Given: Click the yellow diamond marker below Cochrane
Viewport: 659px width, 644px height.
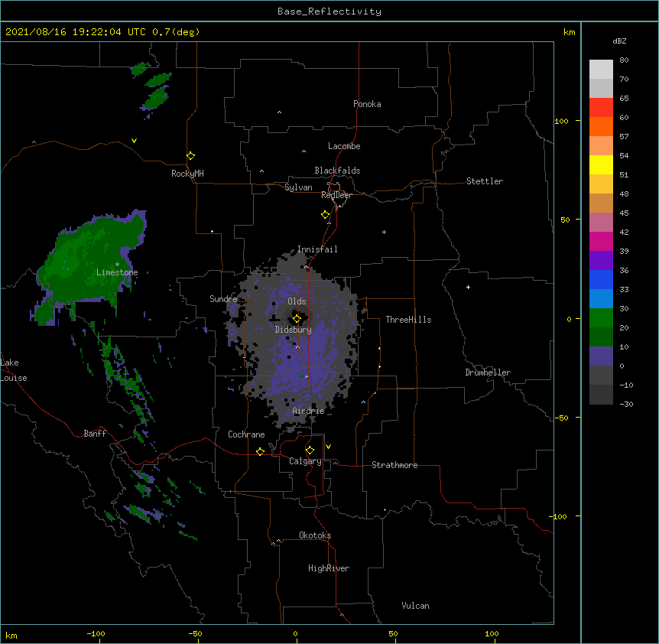Looking at the screenshot, I should tap(260, 451).
